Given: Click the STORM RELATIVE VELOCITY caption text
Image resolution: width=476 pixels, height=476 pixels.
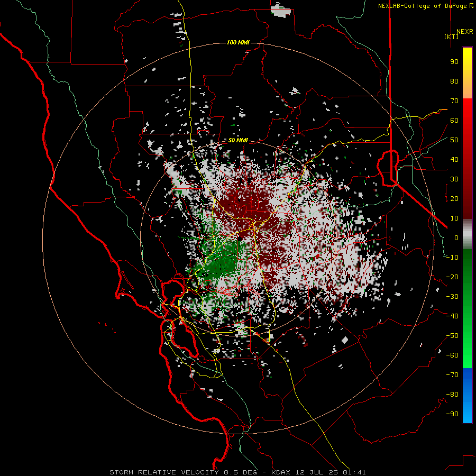Looking at the screenshot, I should click(164, 472).
